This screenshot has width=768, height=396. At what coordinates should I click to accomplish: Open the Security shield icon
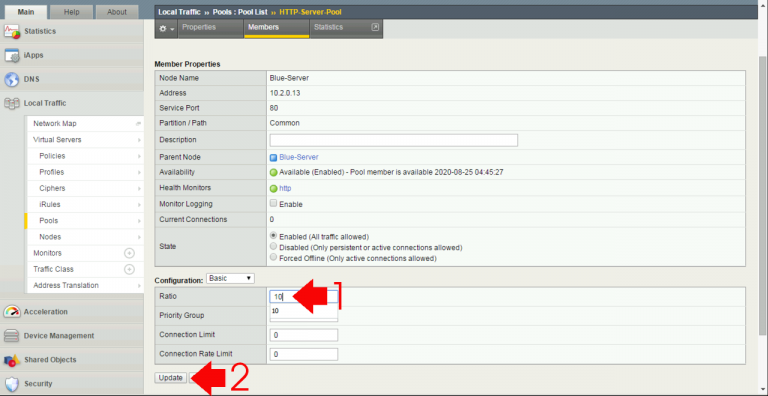click(12, 384)
